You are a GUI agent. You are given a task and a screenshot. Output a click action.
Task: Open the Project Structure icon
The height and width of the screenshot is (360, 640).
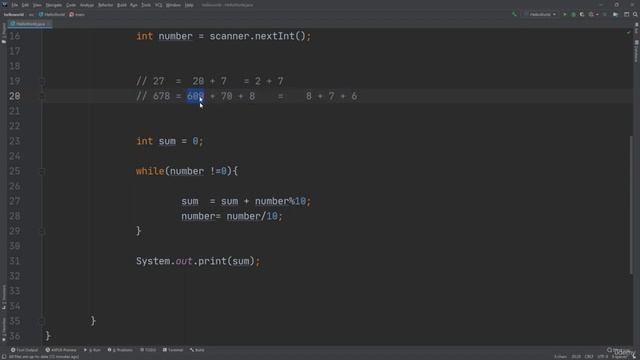pyautogui.click(x=616, y=14)
